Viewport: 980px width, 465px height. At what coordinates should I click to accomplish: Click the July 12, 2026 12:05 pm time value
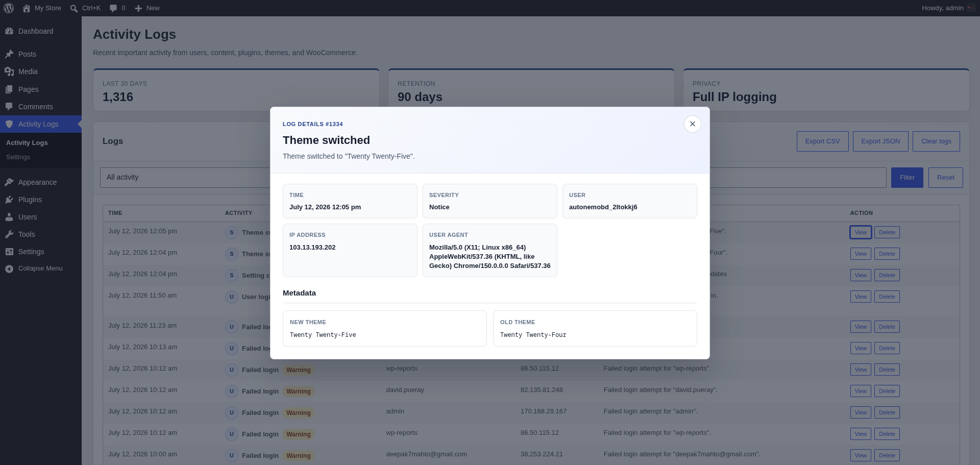point(325,207)
